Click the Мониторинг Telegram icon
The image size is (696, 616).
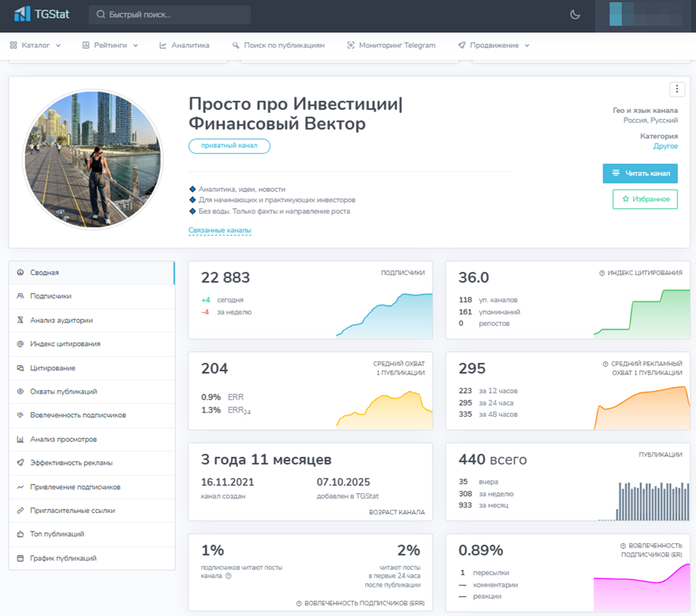[x=351, y=45]
